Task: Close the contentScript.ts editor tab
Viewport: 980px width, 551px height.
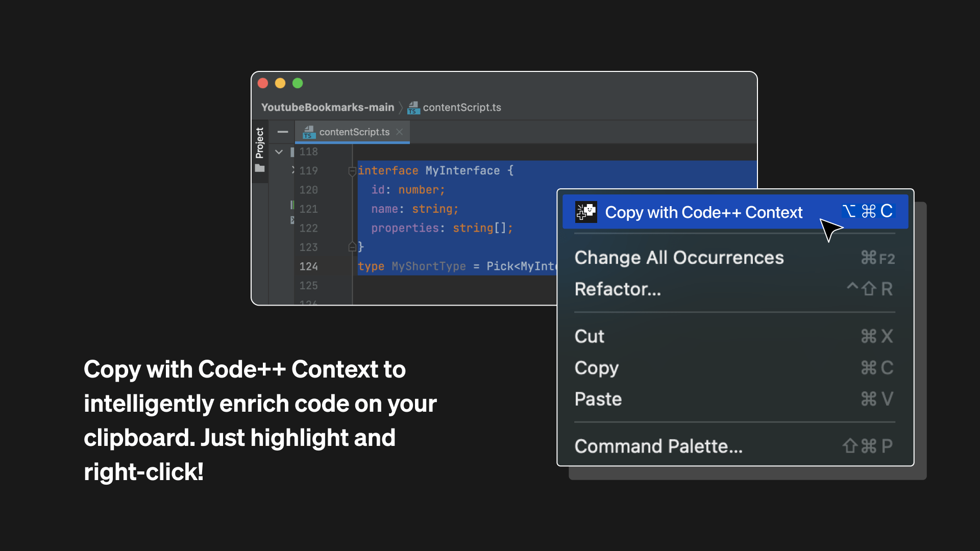Action: [x=400, y=132]
